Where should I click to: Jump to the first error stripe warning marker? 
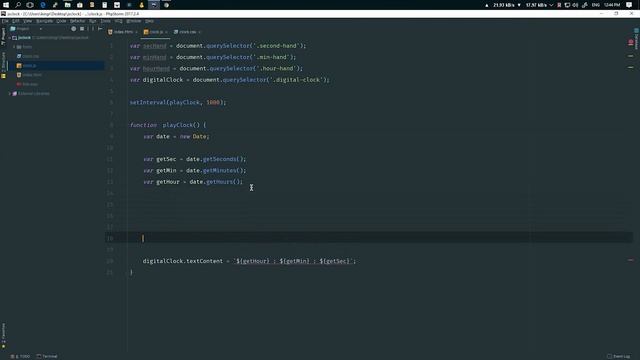coord(631,56)
